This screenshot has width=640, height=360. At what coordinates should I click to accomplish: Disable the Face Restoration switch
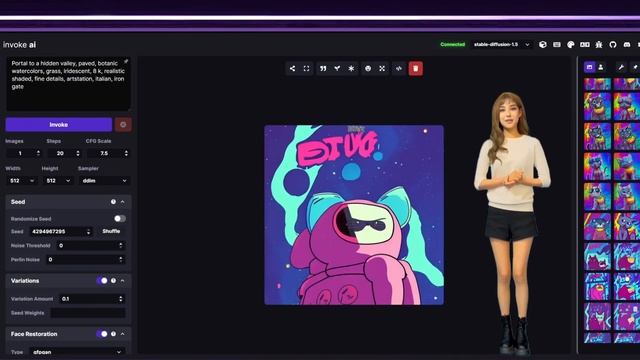[x=102, y=333]
